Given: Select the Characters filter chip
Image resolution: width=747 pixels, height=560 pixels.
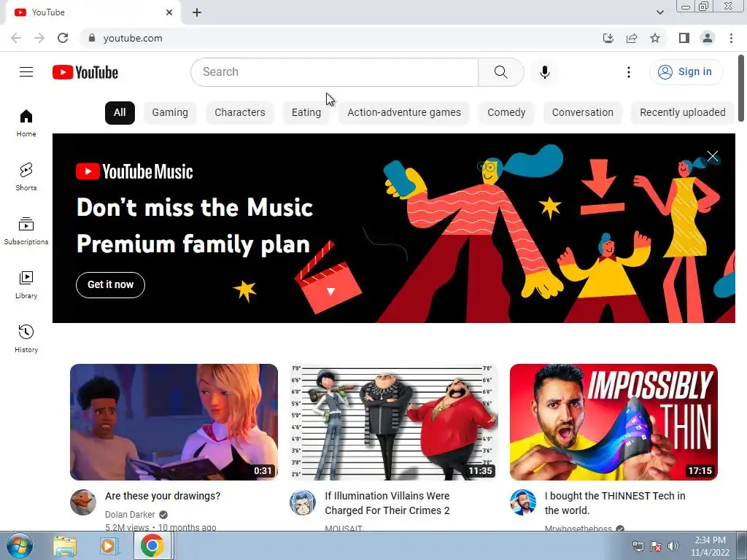Looking at the screenshot, I should (x=239, y=113).
